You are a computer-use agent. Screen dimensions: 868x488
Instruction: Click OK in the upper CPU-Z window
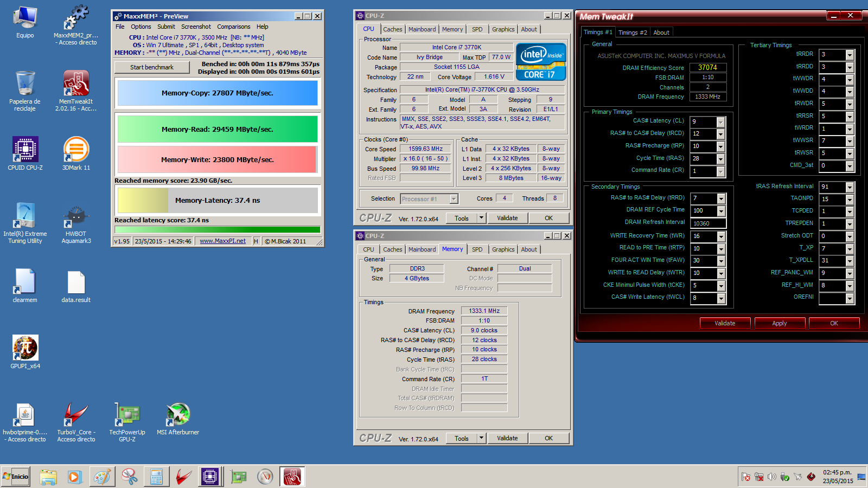click(548, 218)
